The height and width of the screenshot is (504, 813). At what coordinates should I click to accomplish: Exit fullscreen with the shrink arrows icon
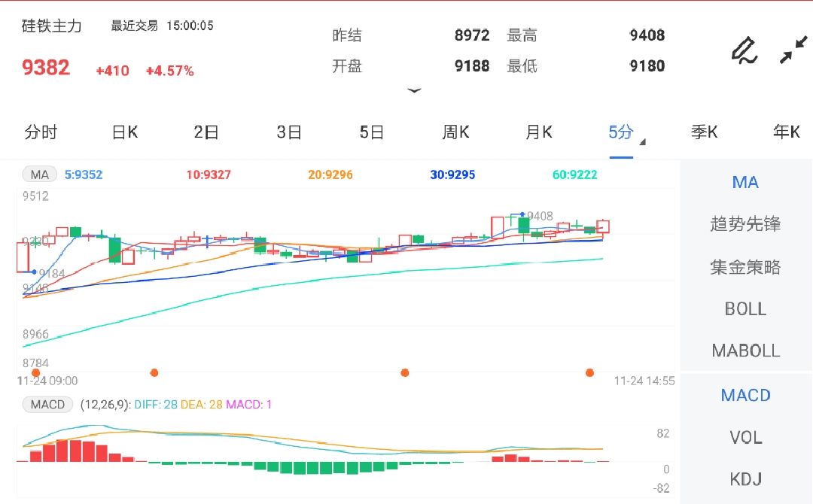tap(794, 50)
